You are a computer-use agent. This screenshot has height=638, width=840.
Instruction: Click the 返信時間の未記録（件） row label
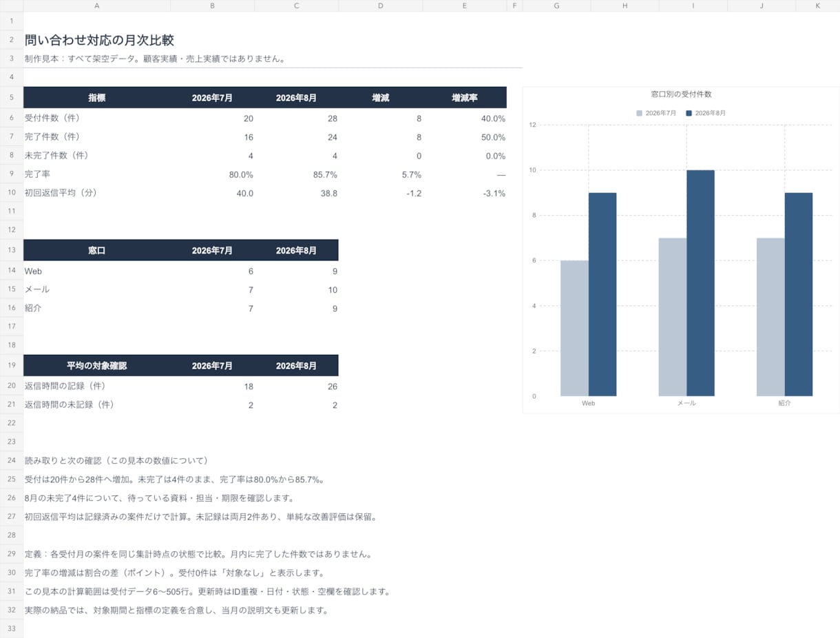tap(70, 404)
